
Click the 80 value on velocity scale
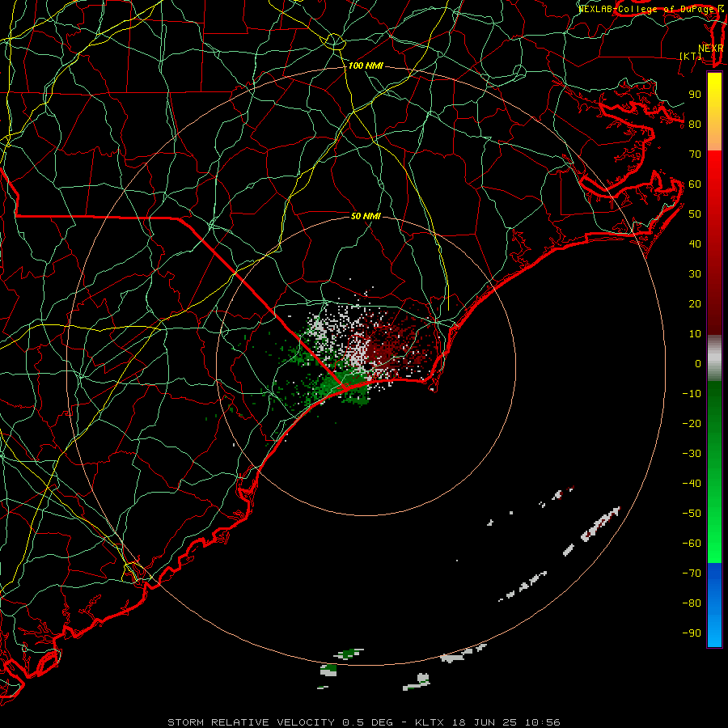[695, 125]
